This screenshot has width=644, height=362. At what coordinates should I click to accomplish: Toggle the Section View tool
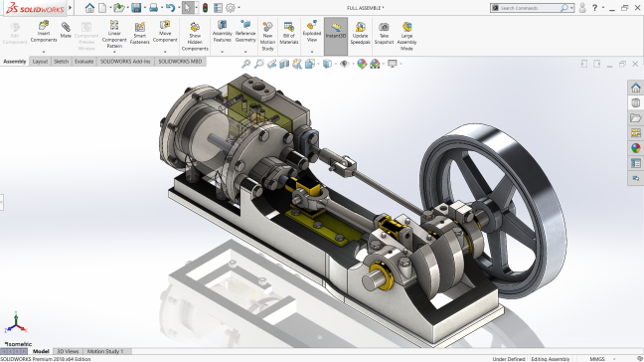pos(284,64)
